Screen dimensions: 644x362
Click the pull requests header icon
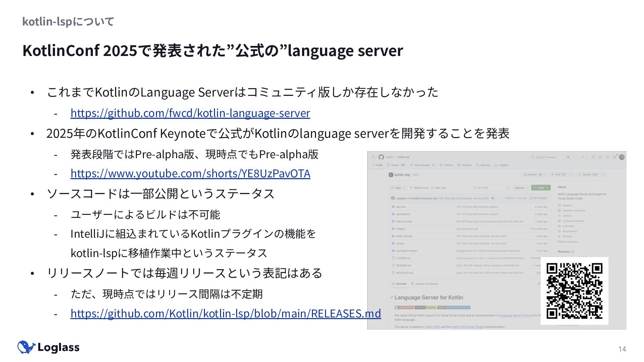pos(600,157)
